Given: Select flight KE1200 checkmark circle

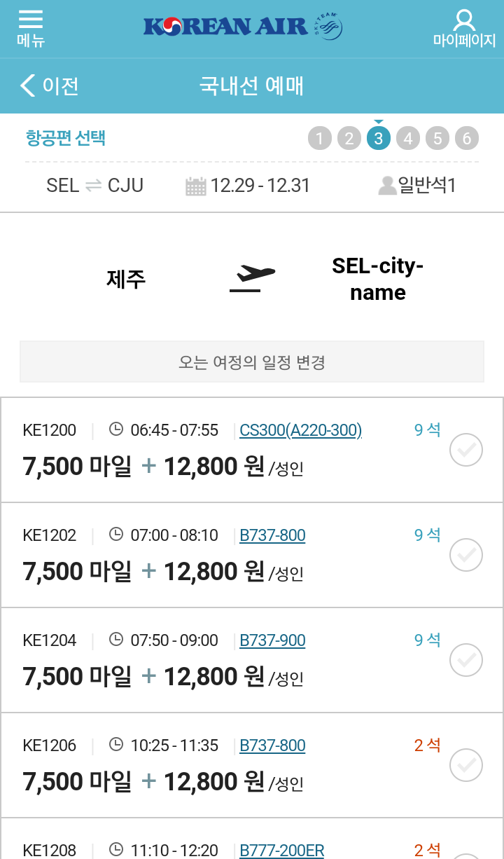Looking at the screenshot, I should tap(466, 450).
